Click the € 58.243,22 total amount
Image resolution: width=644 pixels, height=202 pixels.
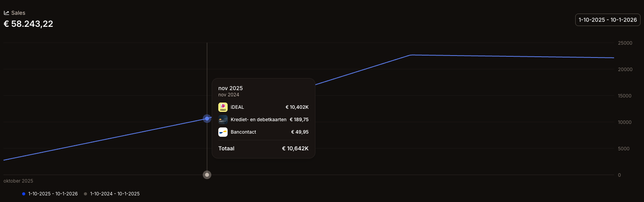(x=28, y=24)
